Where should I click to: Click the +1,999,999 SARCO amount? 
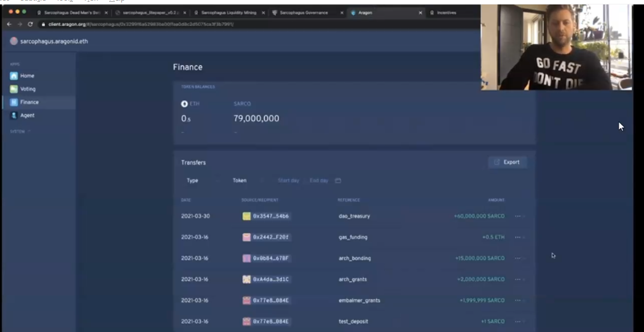click(x=482, y=300)
